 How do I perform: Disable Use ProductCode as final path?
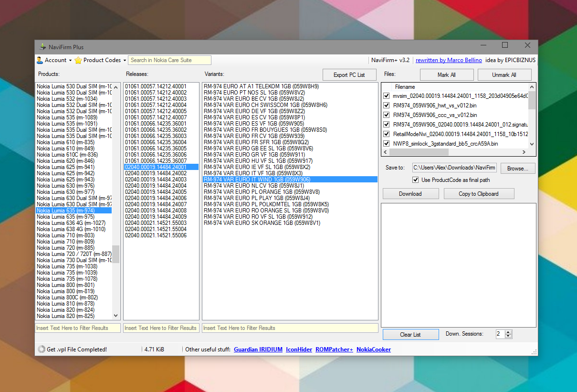point(416,180)
